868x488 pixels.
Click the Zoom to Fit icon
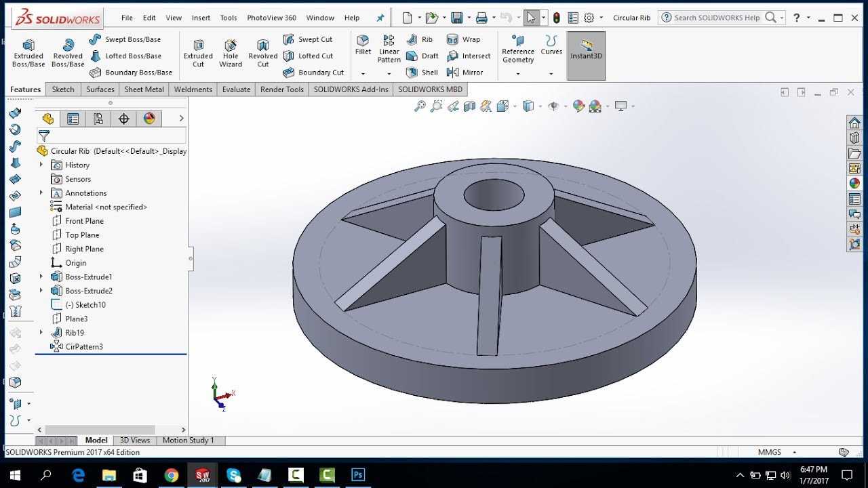pos(420,106)
